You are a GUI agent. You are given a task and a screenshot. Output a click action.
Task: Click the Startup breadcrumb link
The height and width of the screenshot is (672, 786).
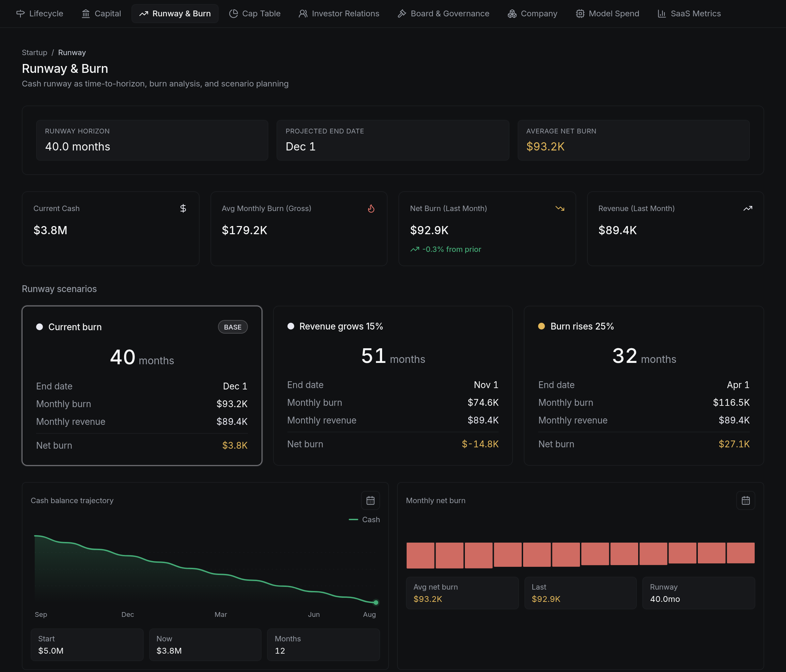tap(34, 52)
